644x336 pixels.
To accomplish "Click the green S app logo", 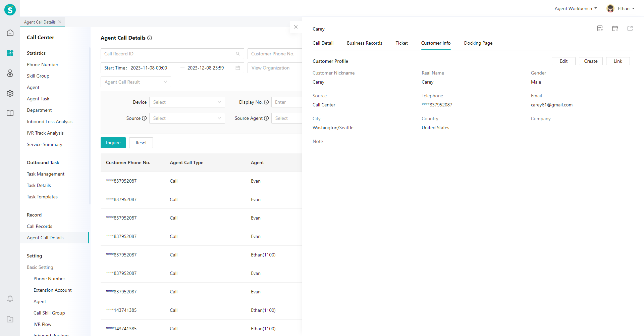I will coord(10,10).
